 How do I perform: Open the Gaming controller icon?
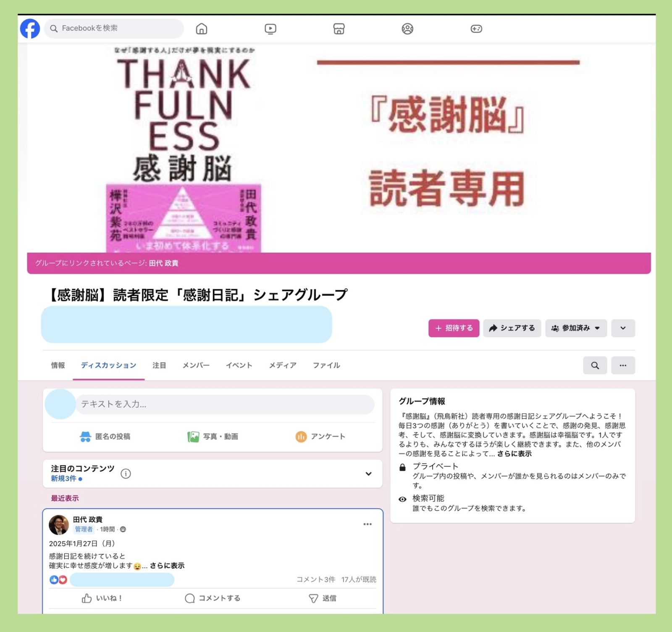click(476, 29)
